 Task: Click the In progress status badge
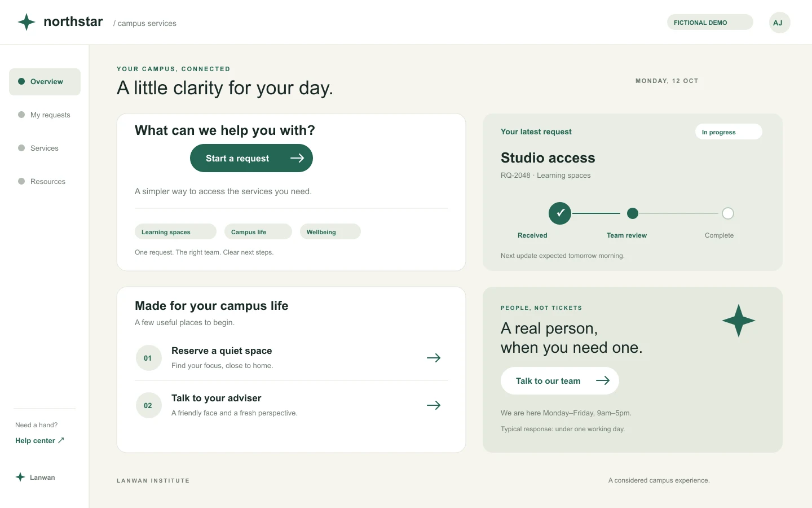tap(729, 132)
